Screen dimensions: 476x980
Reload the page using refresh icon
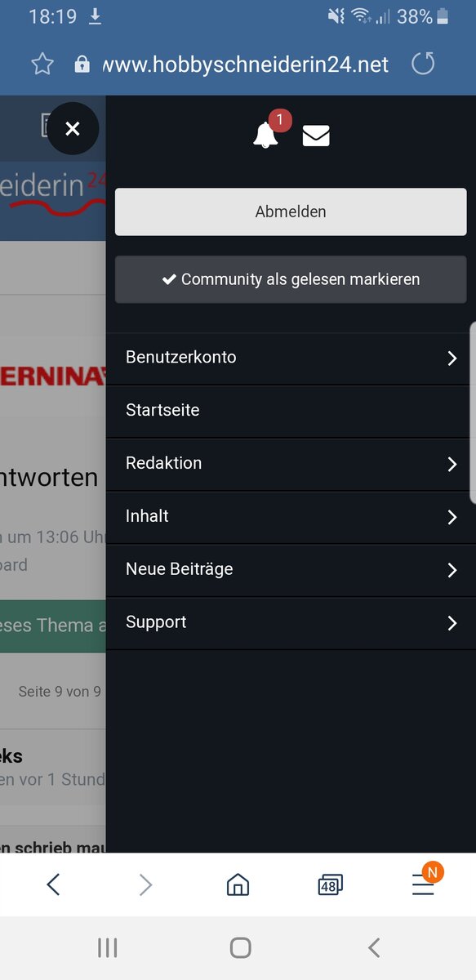[423, 64]
